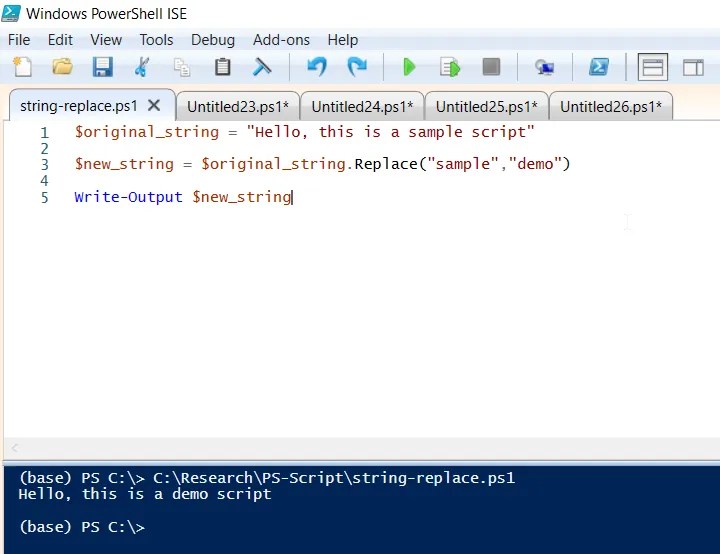720x554 pixels.
Task: Run selection icon in the toolbar
Action: [450, 67]
